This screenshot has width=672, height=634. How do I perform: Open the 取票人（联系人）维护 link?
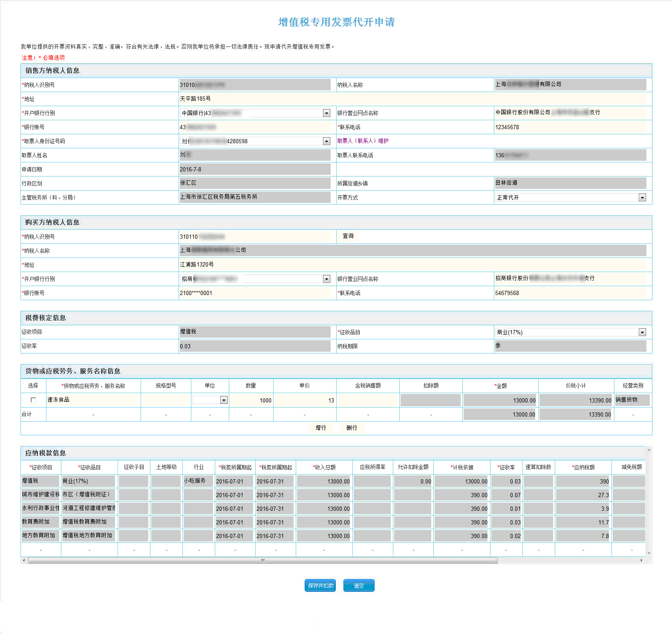[363, 141]
